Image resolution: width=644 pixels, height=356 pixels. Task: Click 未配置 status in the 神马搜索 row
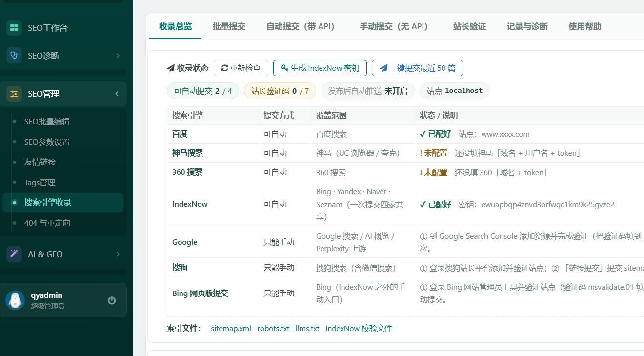point(434,153)
